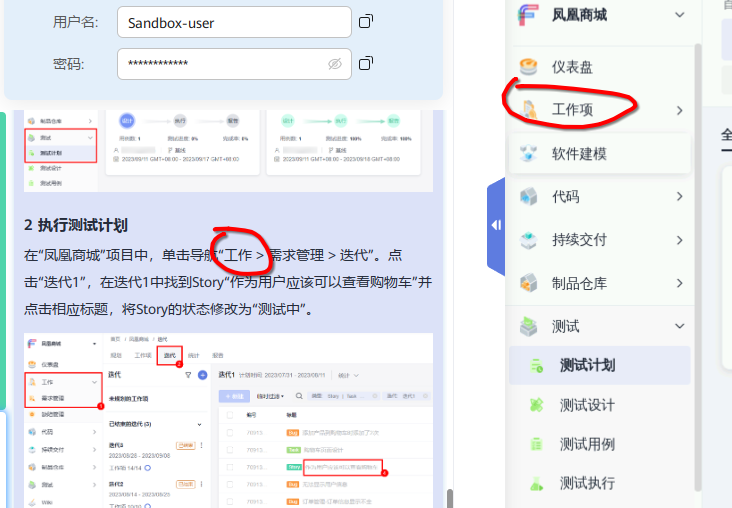Viewport: 732px width, 508px height.
Task: Open the 凤凰商城 project dropdown
Action: pos(680,15)
